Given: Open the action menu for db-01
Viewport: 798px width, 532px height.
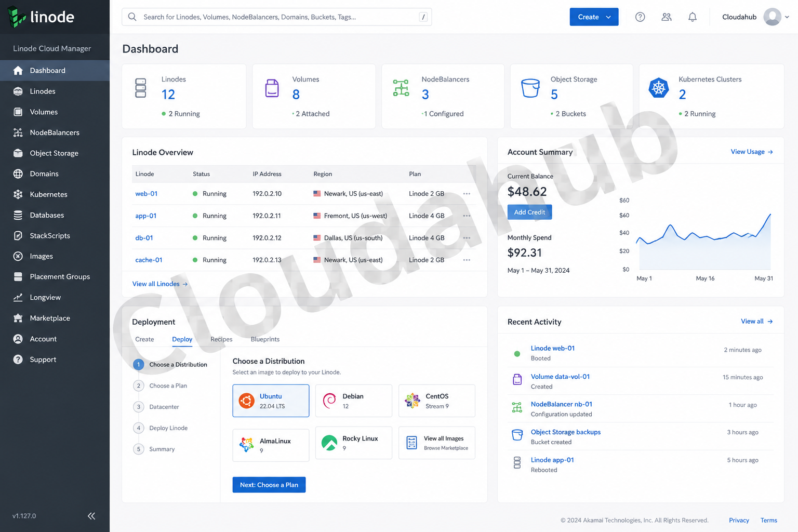Looking at the screenshot, I should point(467,238).
